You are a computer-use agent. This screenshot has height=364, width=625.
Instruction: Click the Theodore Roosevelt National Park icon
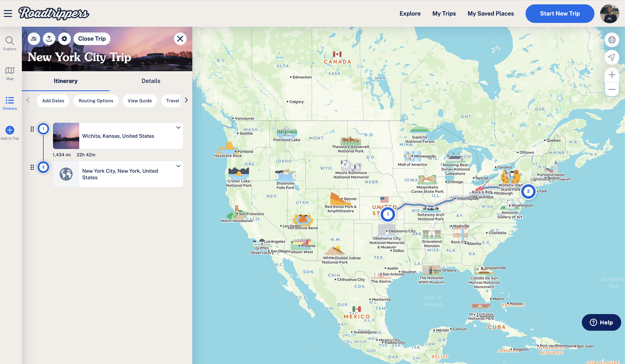tap(351, 141)
